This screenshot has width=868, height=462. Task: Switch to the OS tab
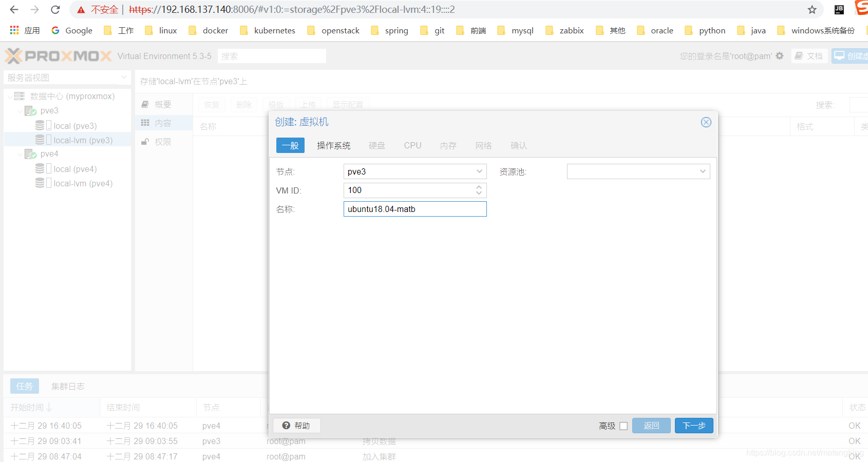click(x=333, y=145)
